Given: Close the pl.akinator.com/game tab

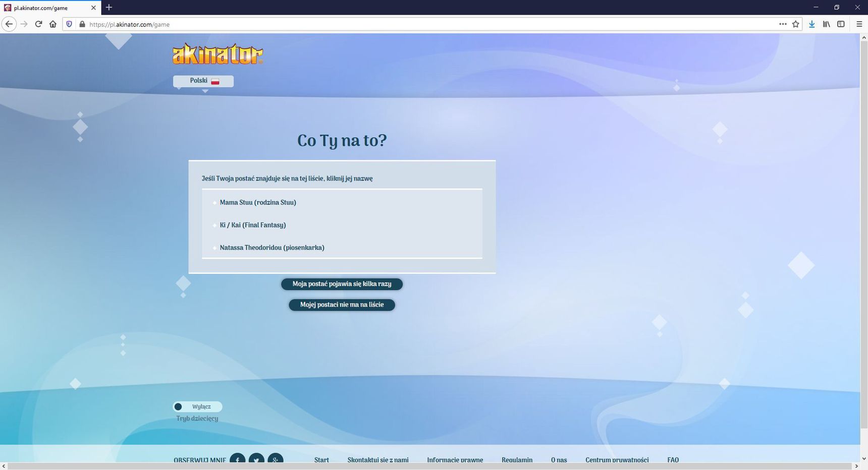Looking at the screenshot, I should (x=93, y=8).
